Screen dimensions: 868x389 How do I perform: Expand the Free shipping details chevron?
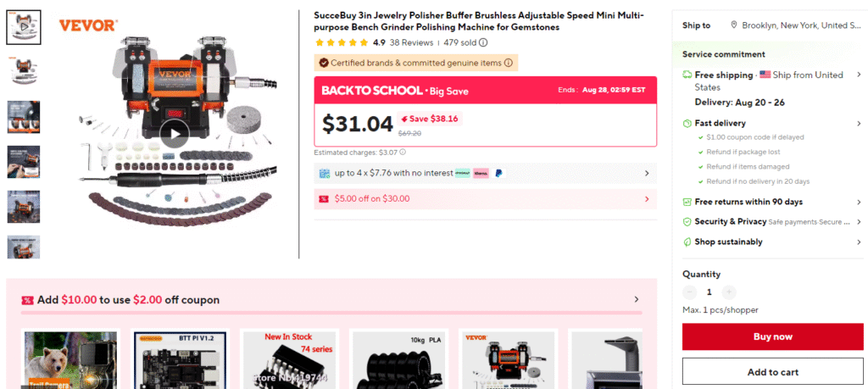pyautogui.click(x=859, y=75)
